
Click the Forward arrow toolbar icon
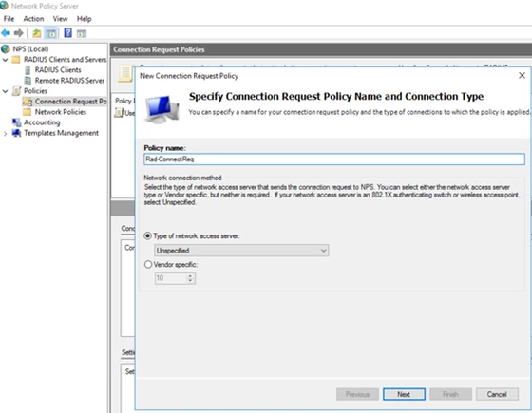point(18,33)
